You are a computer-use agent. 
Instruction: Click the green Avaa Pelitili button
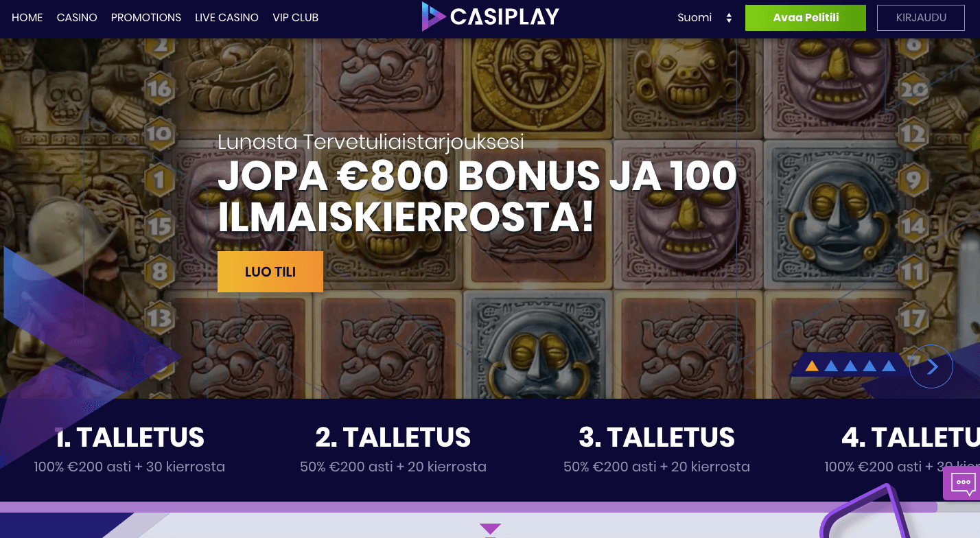(x=806, y=18)
